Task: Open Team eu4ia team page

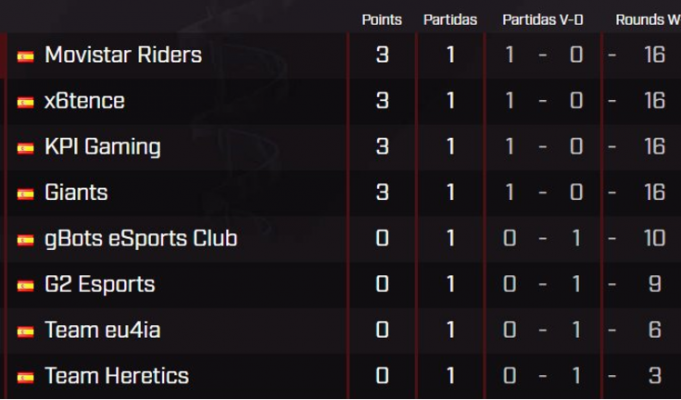Action: pyautogui.click(x=103, y=330)
